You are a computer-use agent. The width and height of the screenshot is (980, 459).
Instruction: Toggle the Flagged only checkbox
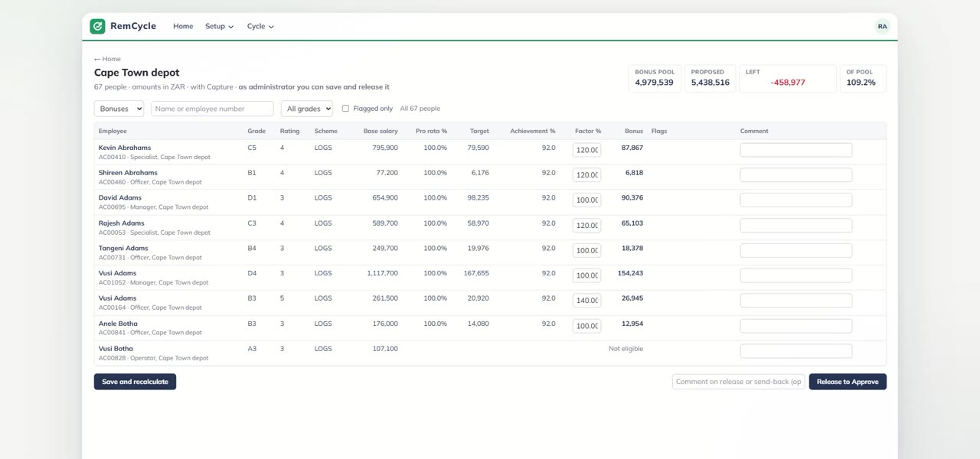click(x=345, y=109)
